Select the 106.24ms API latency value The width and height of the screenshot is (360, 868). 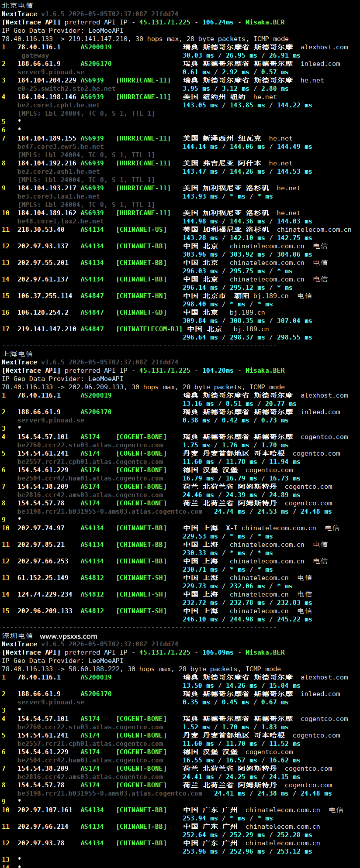pyautogui.click(x=218, y=22)
